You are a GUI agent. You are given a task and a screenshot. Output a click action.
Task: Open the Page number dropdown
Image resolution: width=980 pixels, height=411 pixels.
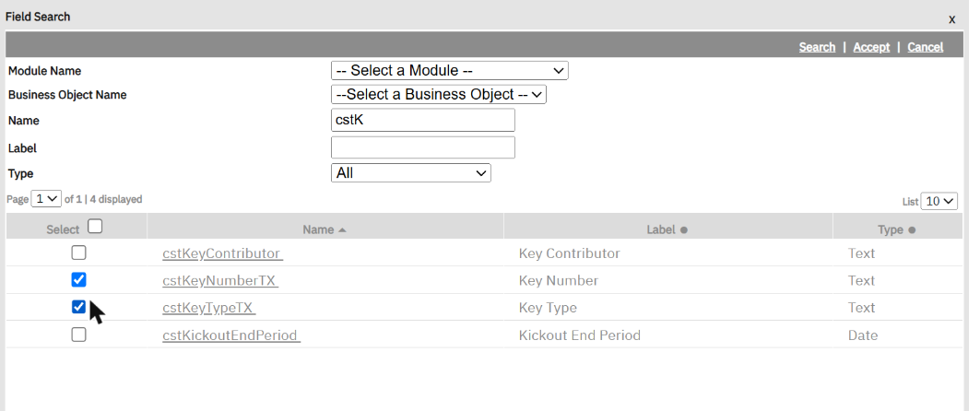click(x=46, y=199)
